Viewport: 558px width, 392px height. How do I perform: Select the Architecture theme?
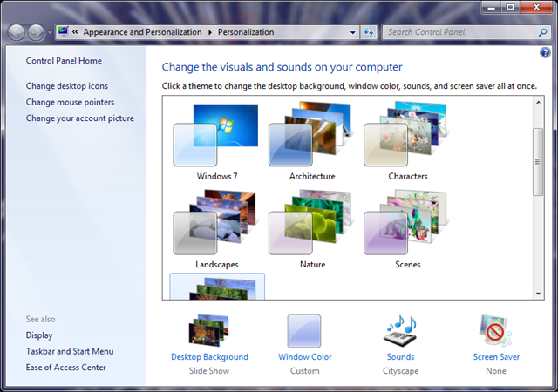tap(312, 141)
